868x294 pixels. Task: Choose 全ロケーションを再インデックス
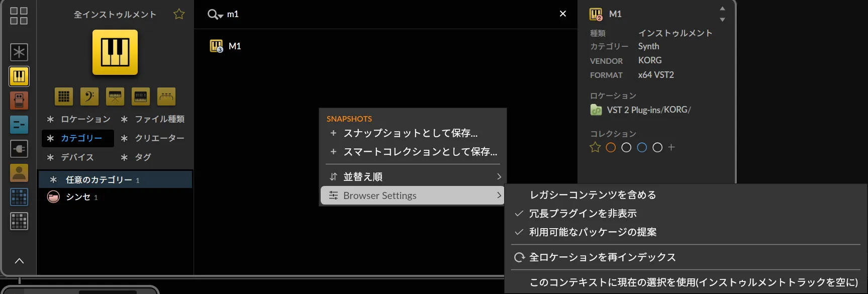[687, 257]
